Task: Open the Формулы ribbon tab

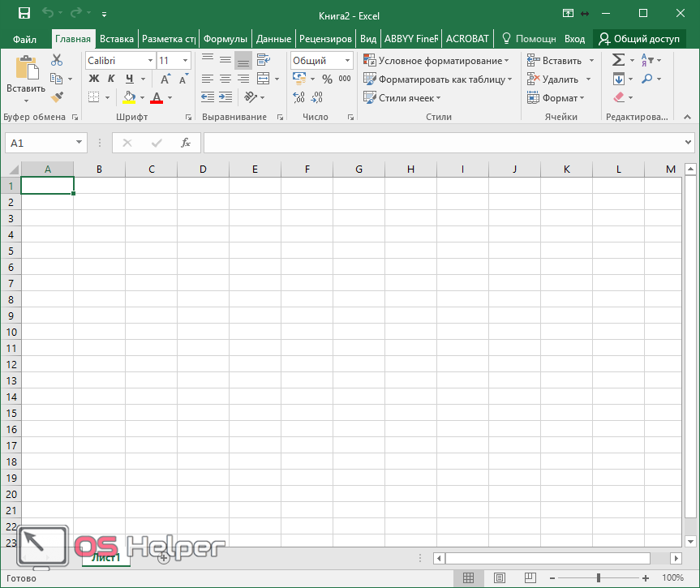Action: click(225, 39)
